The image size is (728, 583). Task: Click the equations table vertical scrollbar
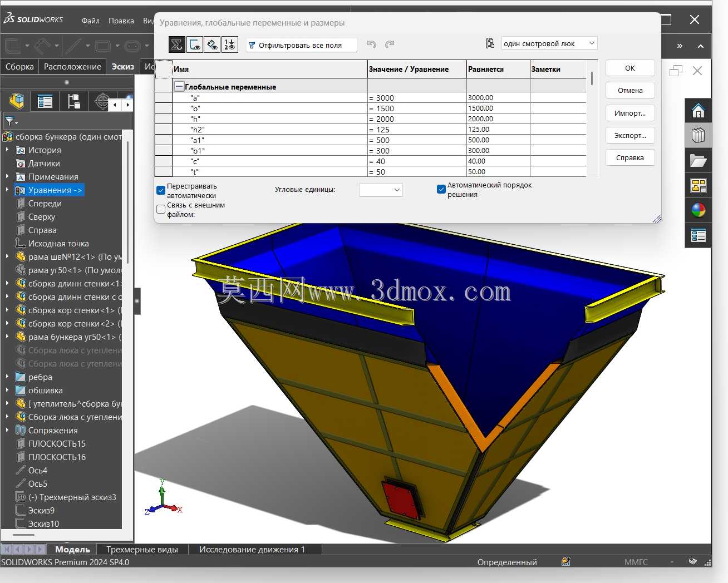point(592,78)
